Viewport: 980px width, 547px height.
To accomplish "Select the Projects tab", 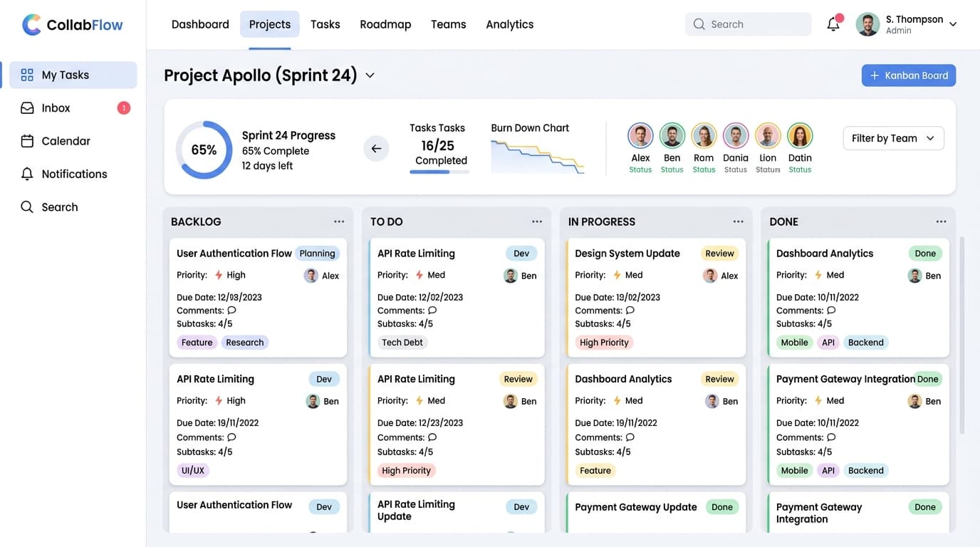I will pos(270,24).
